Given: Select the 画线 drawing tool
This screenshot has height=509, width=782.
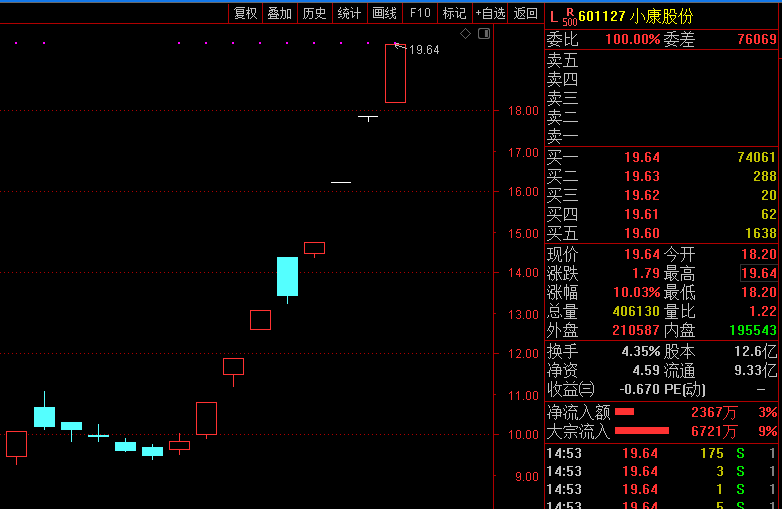Looking at the screenshot, I should tap(385, 13).
